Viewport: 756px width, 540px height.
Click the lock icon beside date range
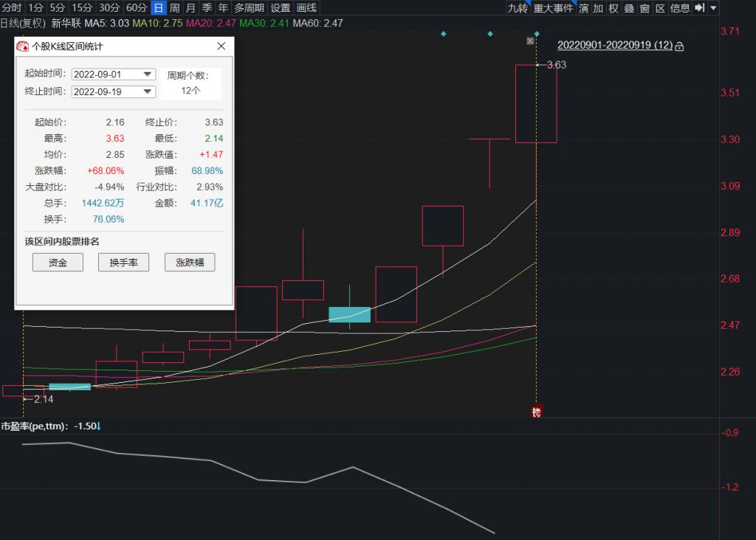[x=679, y=46]
